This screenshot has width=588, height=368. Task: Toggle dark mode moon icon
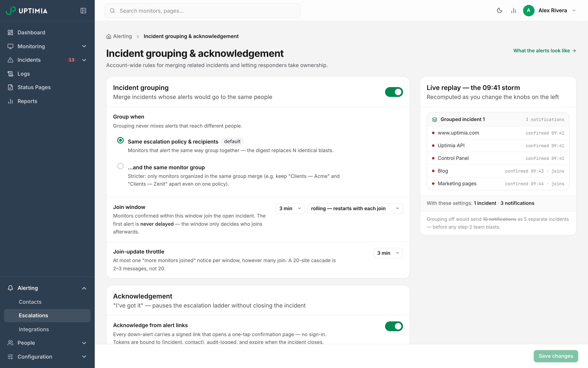pos(500,10)
